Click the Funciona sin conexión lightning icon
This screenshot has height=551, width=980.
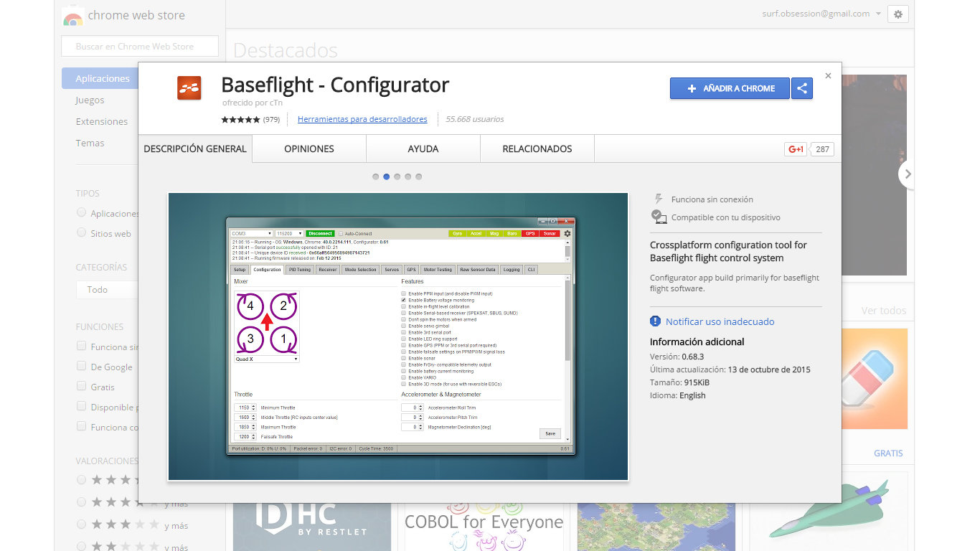[x=659, y=199]
